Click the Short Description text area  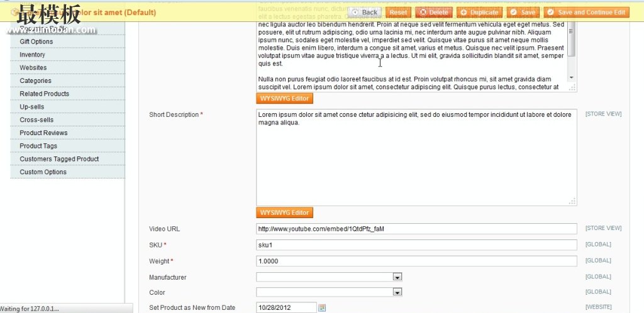click(x=416, y=157)
